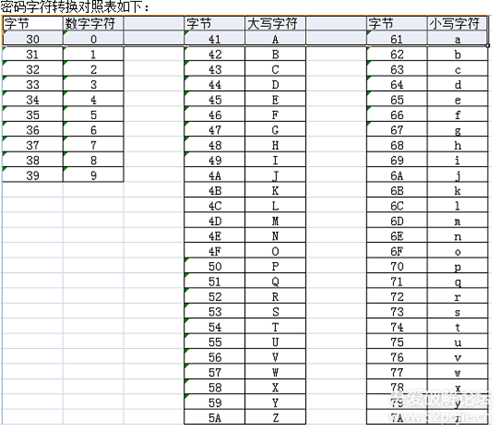500x432 pixels.
Task: Click the uppercase character cell P
Action: [275, 266]
